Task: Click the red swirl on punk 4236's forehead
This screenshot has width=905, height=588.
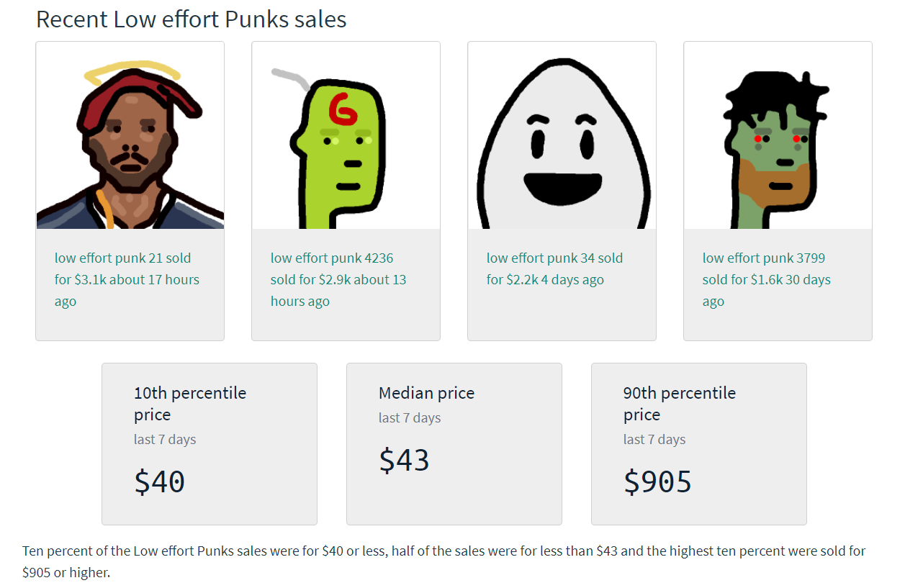Action: tap(342, 107)
